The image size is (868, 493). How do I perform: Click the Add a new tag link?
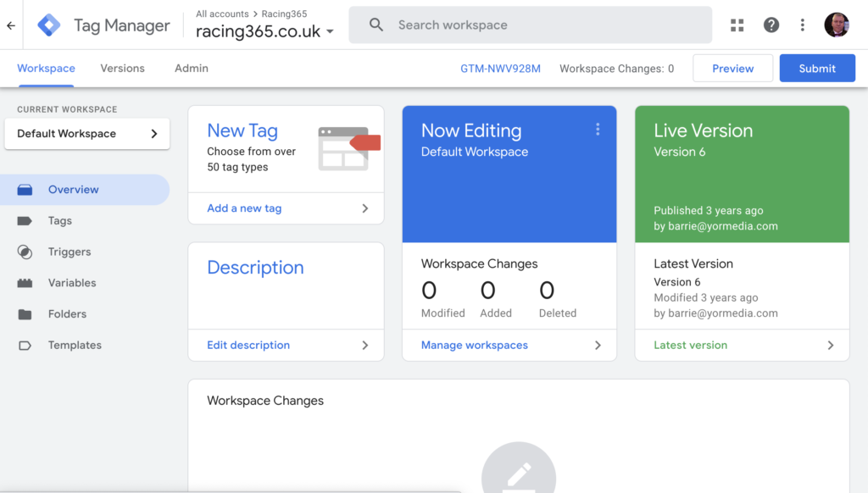click(244, 208)
